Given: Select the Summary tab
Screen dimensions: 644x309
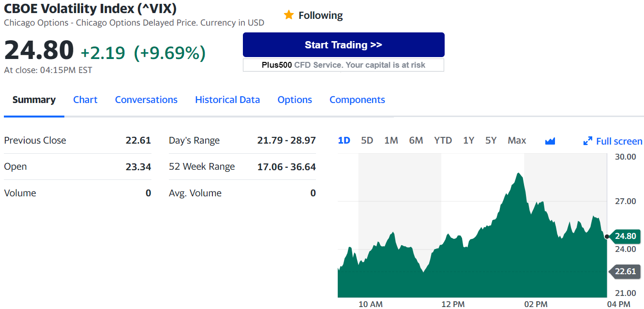Looking at the screenshot, I should pyautogui.click(x=34, y=100).
